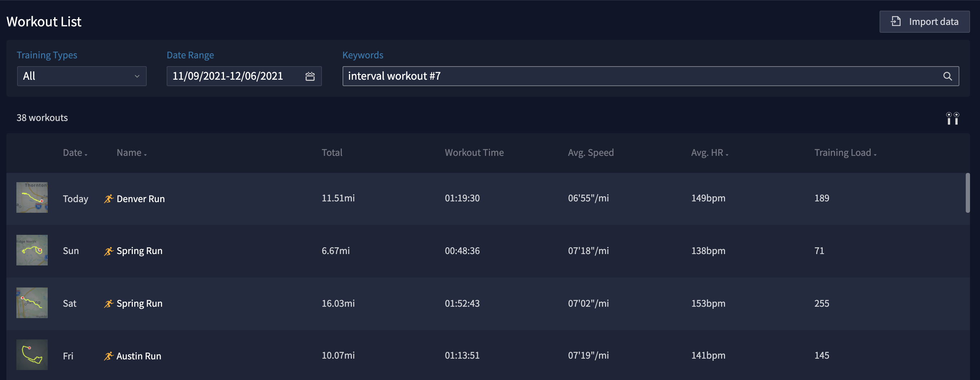Open the column settings icon
The height and width of the screenshot is (380, 980).
[952, 118]
